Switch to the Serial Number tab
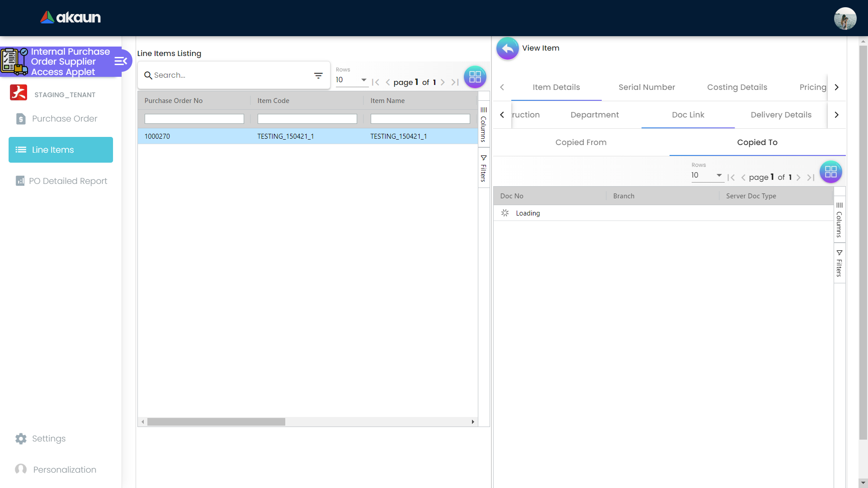Screen dimensions: 868x488 (646, 87)
